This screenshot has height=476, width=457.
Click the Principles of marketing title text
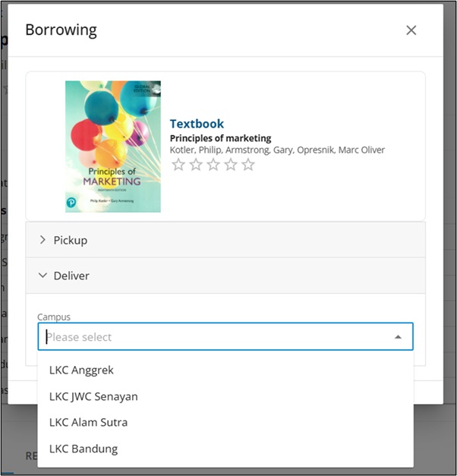pyautogui.click(x=220, y=138)
